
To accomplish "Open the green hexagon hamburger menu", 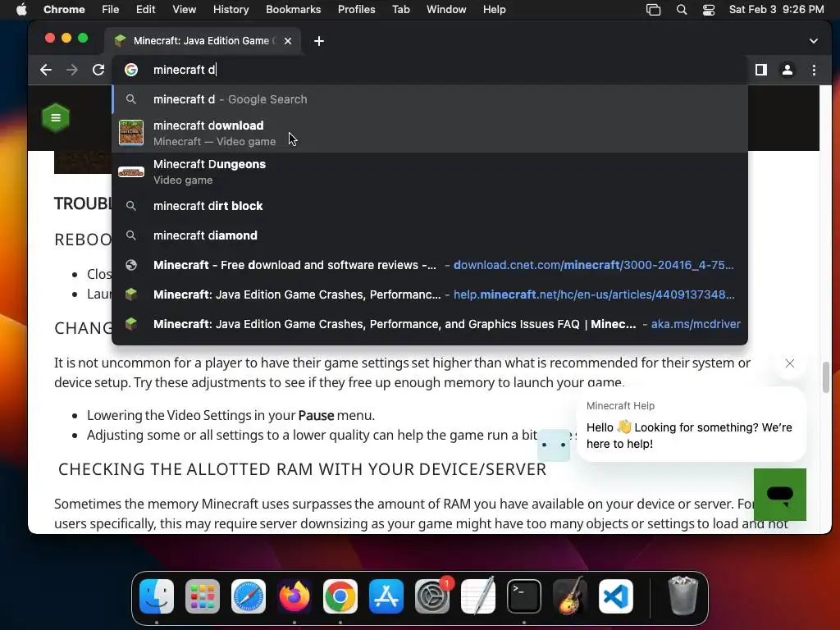I will 56,117.
